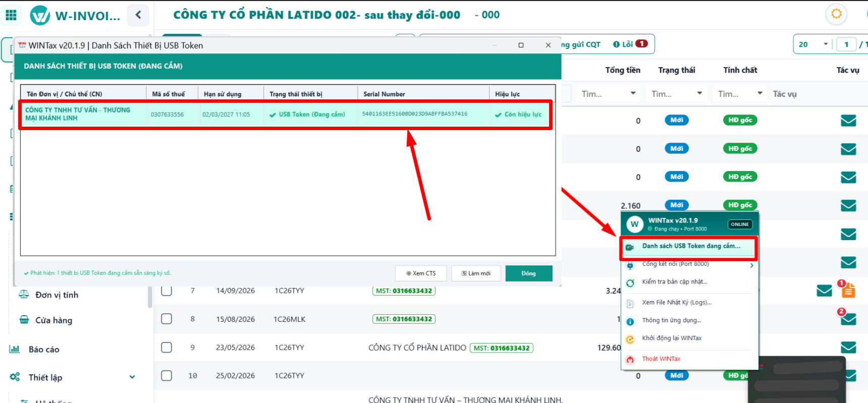This screenshot has height=403, width=868.
Task: Click the mail icon in first invoice row
Action: pyautogui.click(x=848, y=121)
